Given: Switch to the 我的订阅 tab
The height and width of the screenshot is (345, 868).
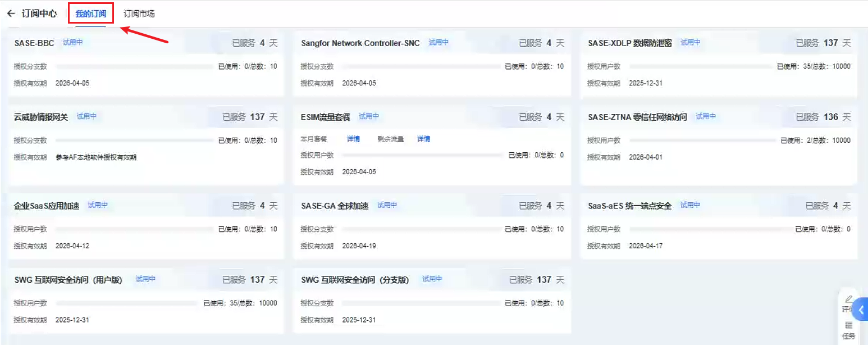Looking at the screenshot, I should tap(91, 13).
